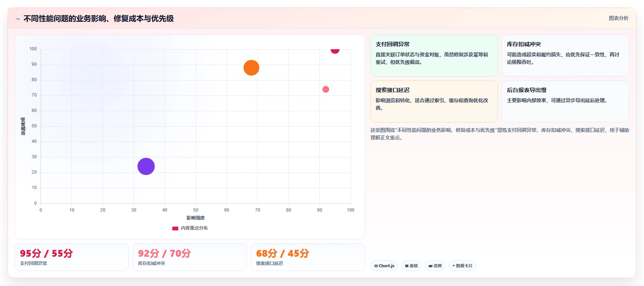Click the 95分 / 55分 stat card
644x286 pixels.
[72, 257]
